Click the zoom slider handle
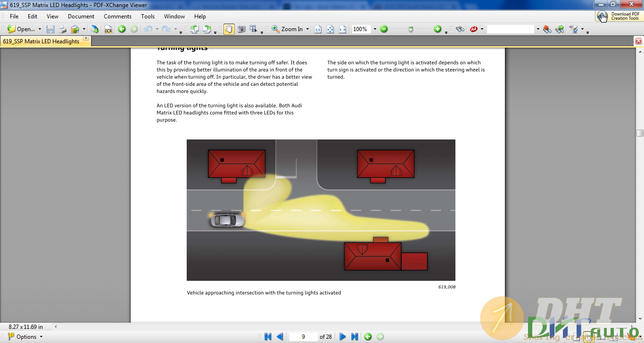644x343 pixels. pos(411,29)
